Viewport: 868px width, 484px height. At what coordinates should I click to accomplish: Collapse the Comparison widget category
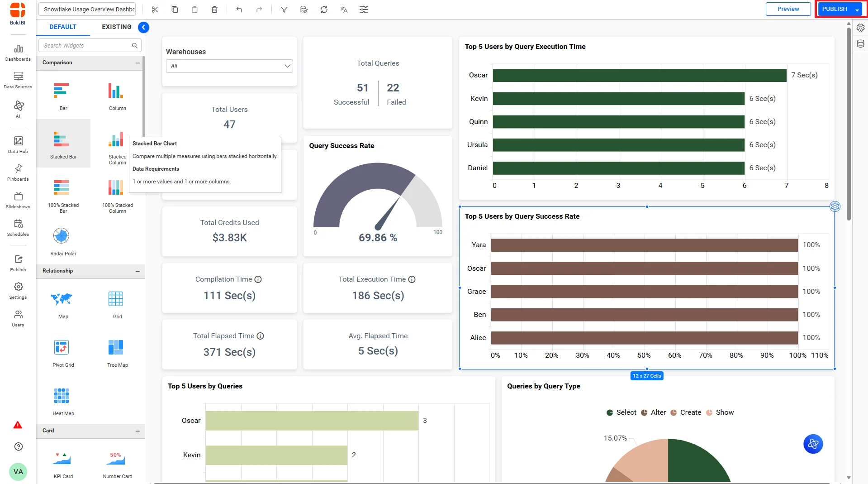(x=138, y=63)
